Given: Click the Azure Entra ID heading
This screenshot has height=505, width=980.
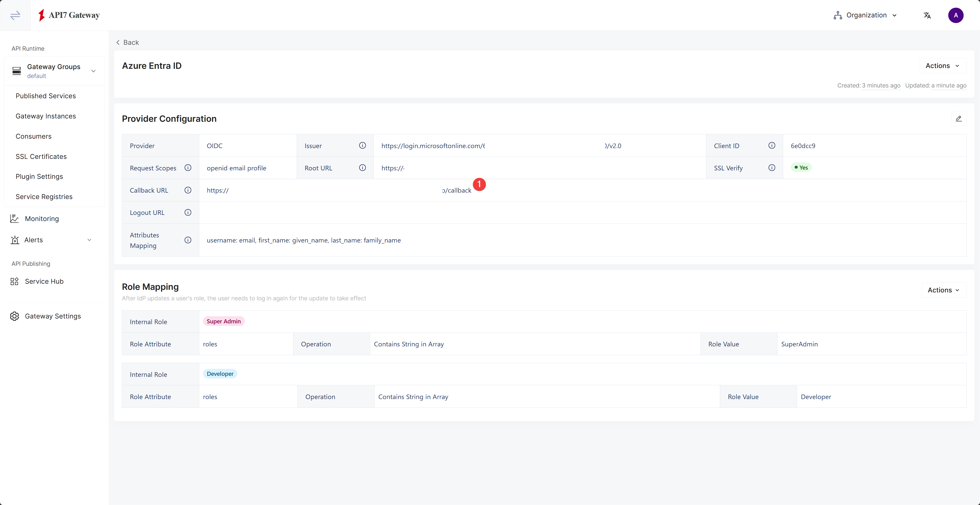Looking at the screenshot, I should pyautogui.click(x=151, y=66).
